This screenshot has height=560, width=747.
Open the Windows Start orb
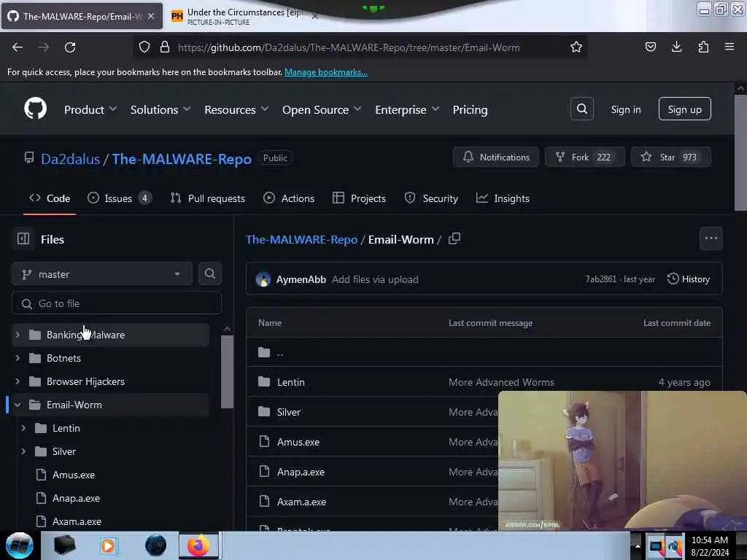(19, 545)
